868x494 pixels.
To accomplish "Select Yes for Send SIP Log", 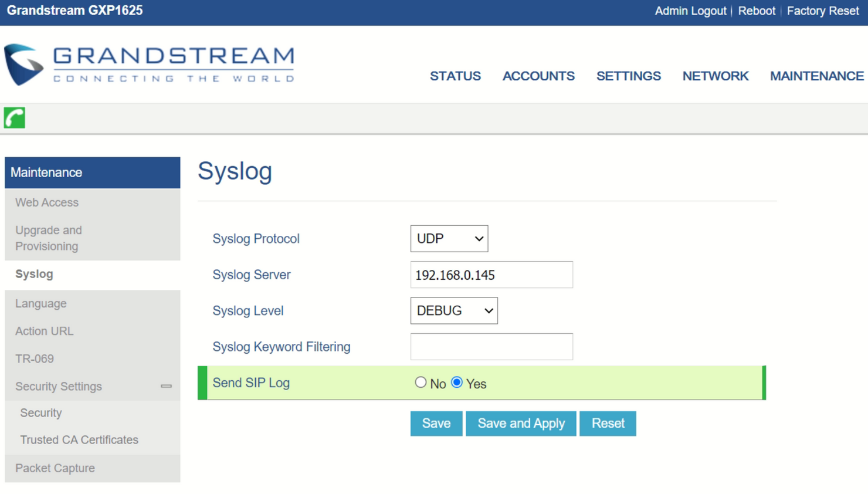I will 457,383.
